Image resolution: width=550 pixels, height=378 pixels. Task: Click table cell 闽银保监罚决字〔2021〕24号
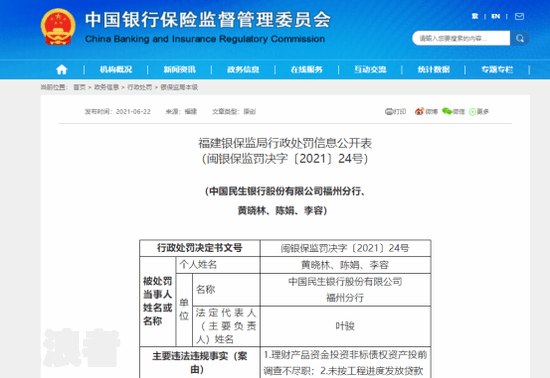(x=345, y=248)
